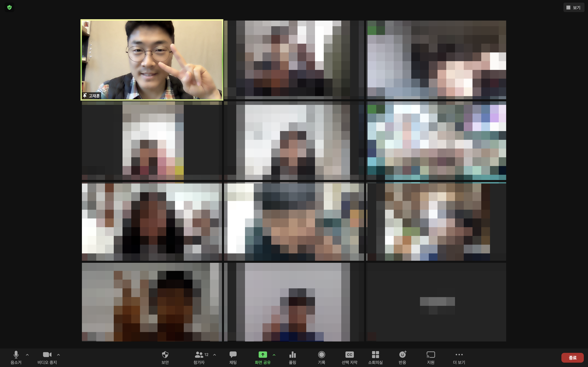
Task: Mute microphone with 음소거 button
Action: coord(16,357)
